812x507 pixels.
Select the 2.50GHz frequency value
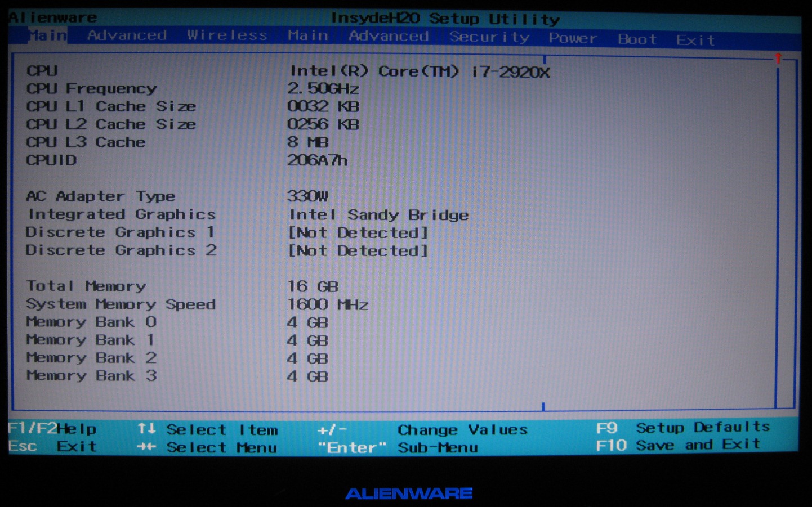coord(323,88)
